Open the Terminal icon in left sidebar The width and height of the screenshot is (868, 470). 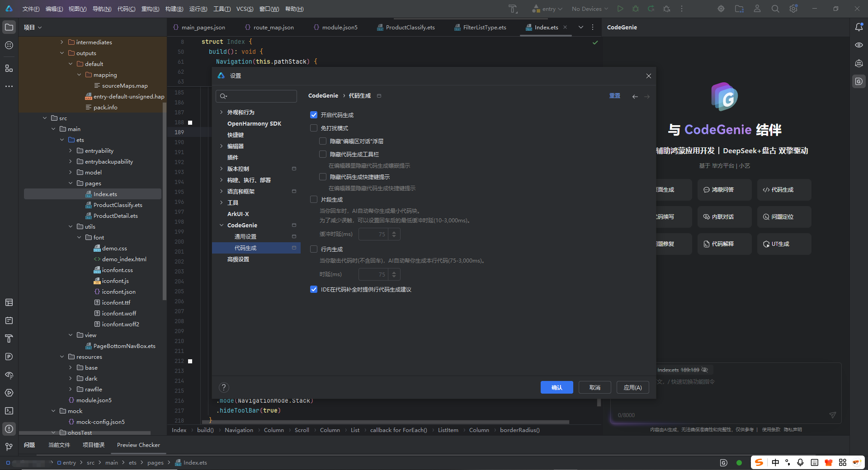[9, 411]
